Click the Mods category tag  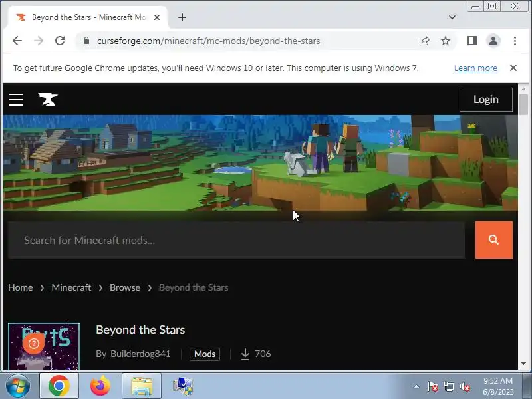205,354
